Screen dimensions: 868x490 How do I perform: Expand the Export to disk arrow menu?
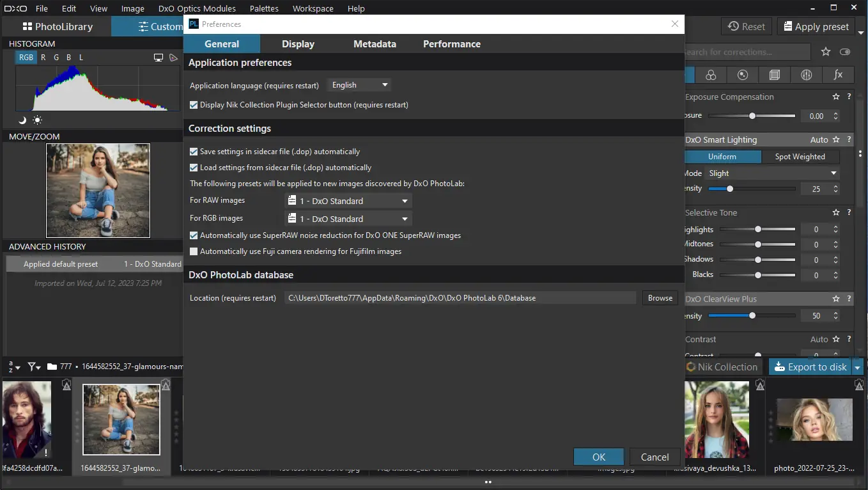coord(858,367)
